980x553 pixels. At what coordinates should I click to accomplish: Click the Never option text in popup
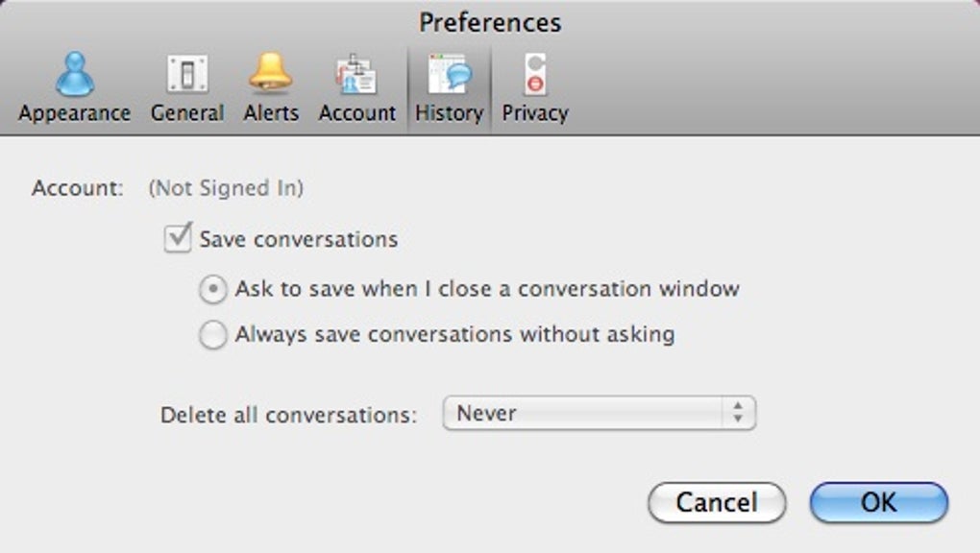(486, 414)
